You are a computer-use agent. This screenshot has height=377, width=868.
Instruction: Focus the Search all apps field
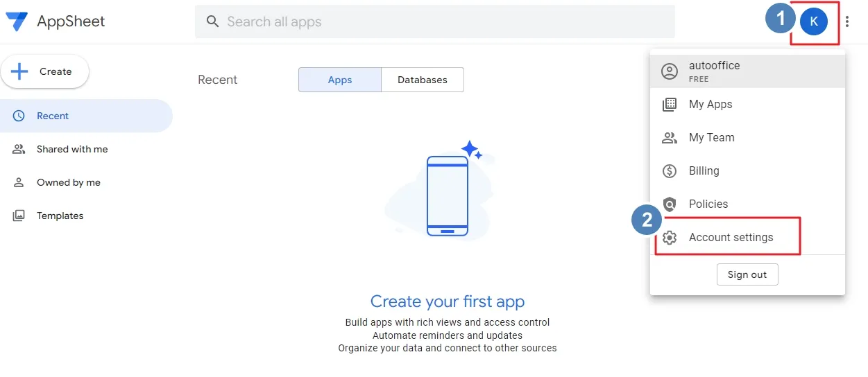[x=435, y=21]
